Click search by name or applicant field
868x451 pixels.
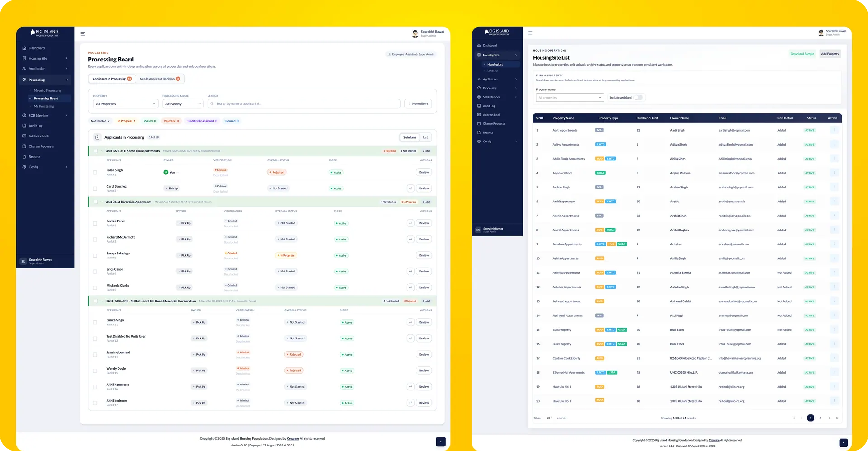[304, 104]
